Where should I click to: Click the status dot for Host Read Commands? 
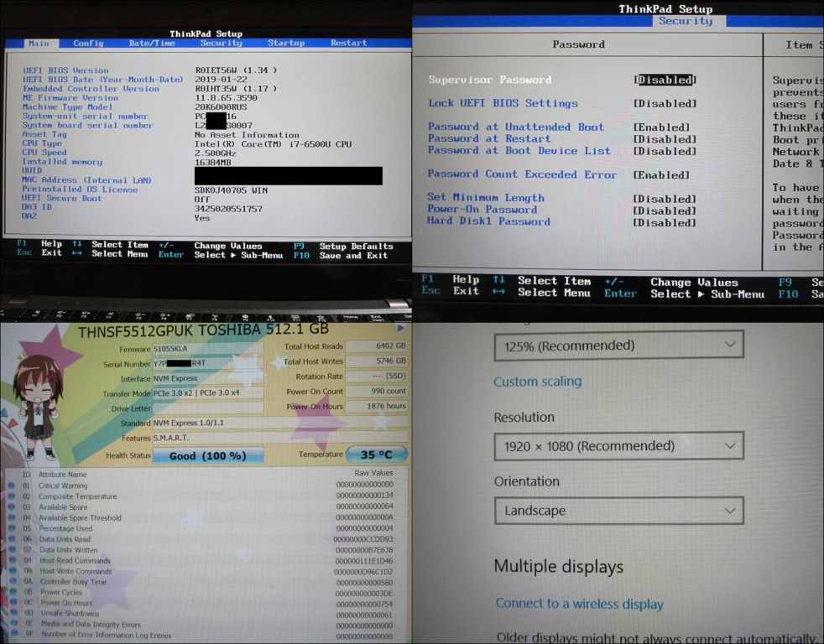click(13, 560)
